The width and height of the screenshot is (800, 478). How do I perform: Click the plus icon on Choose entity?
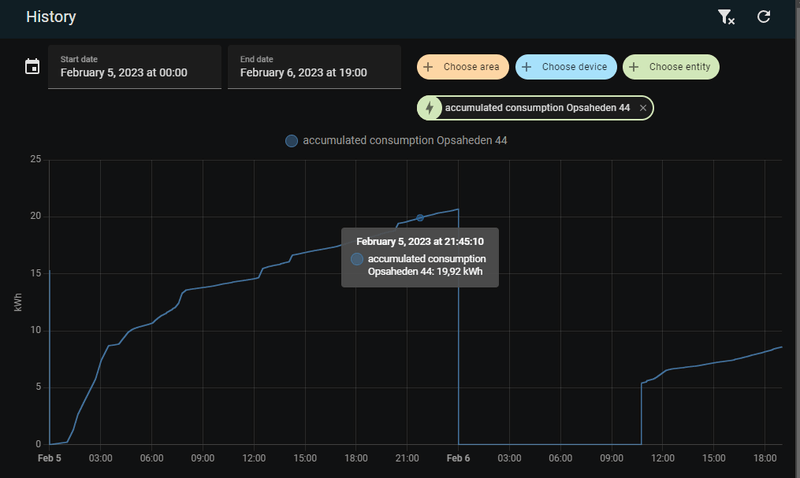(634, 67)
